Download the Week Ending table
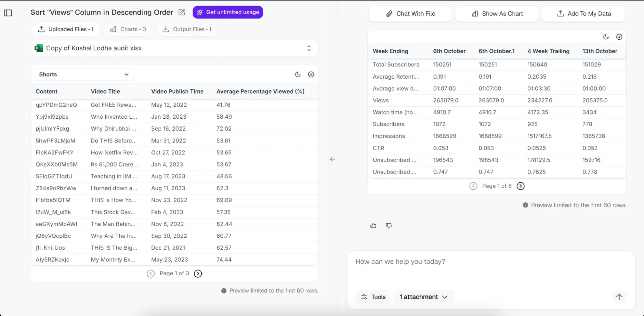 pos(619,37)
